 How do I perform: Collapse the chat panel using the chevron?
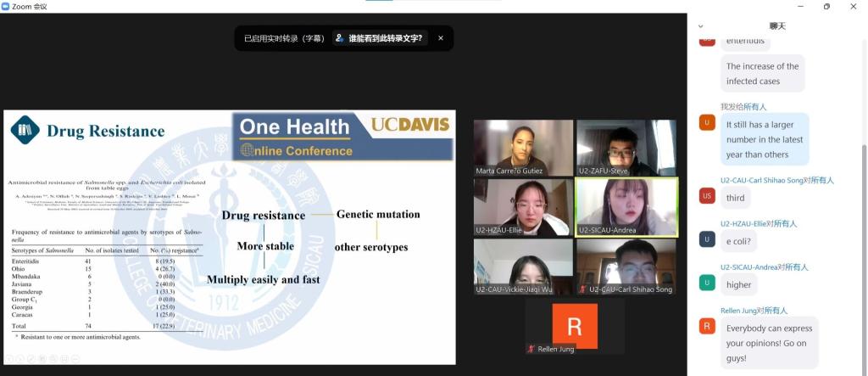[x=700, y=26]
